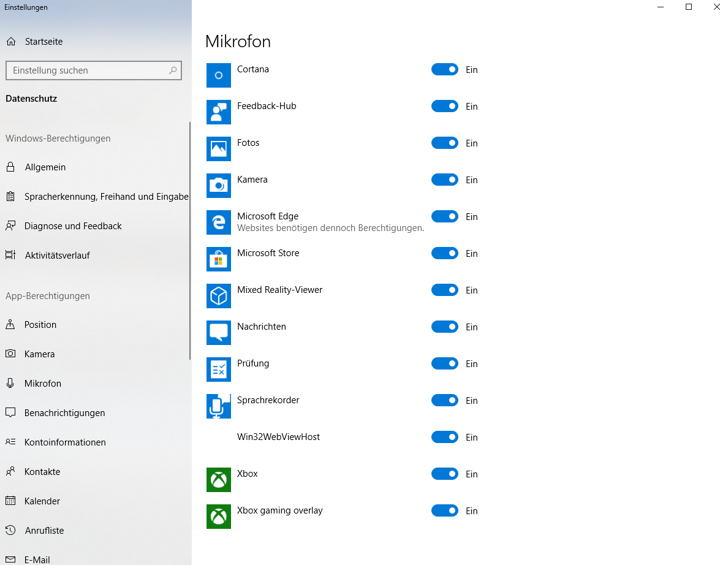The width and height of the screenshot is (728, 565).
Task: Open the E-Mail privacy page
Action: coord(95,558)
